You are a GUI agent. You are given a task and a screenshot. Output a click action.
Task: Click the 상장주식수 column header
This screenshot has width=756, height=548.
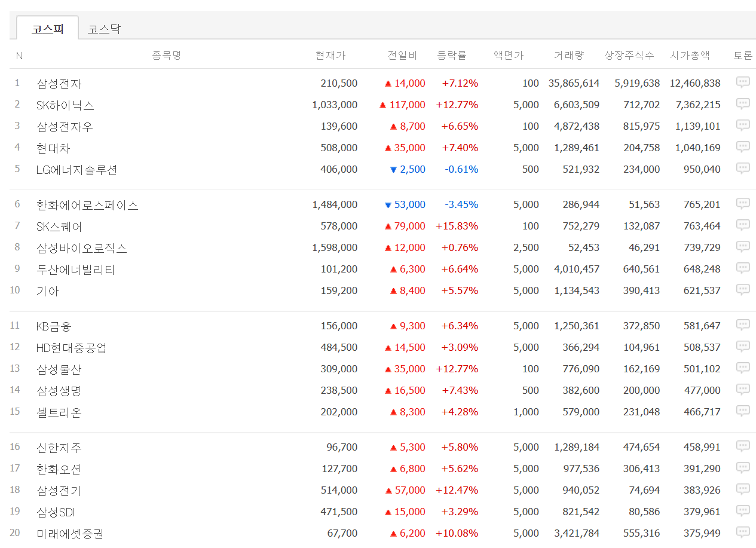pos(629,55)
